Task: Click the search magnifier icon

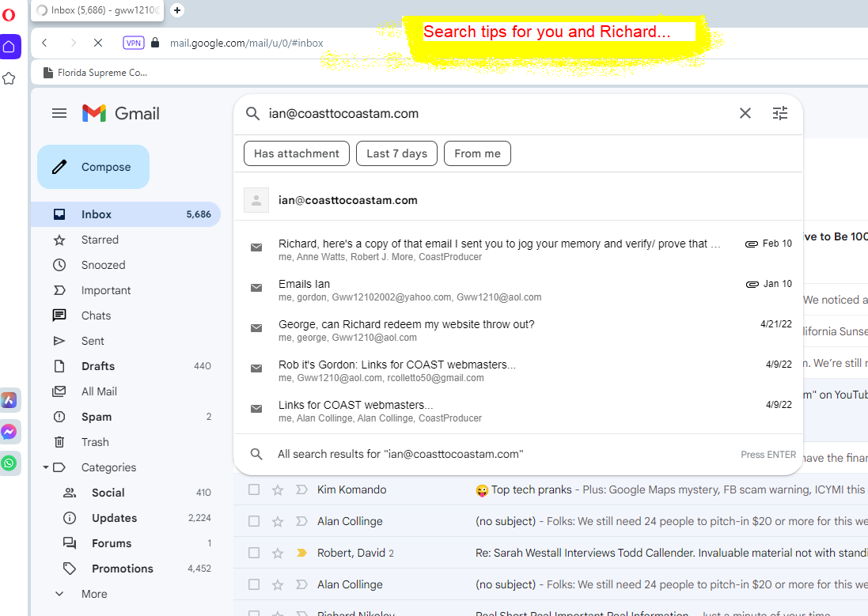Action: [252, 113]
